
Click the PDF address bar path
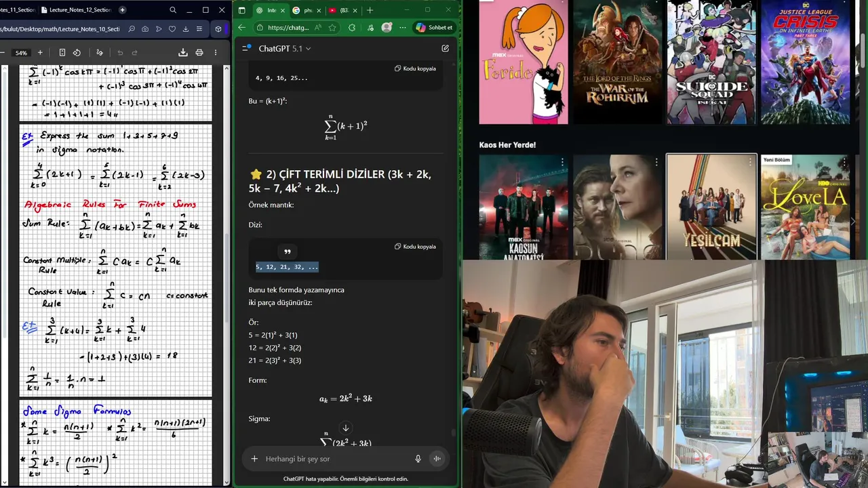[x=60, y=29]
